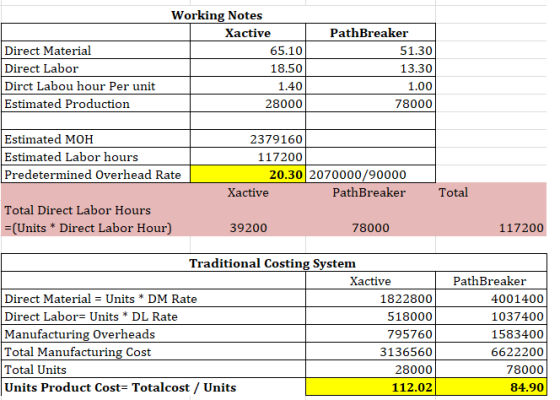The width and height of the screenshot is (560, 400).
Task: Click the PathBreaker header in Working Notes
Action: click(x=369, y=33)
